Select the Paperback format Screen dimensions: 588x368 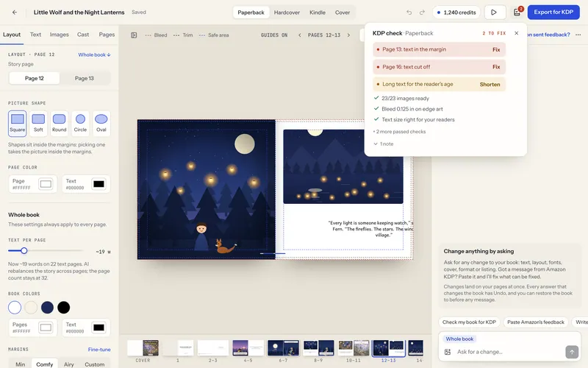click(x=251, y=13)
